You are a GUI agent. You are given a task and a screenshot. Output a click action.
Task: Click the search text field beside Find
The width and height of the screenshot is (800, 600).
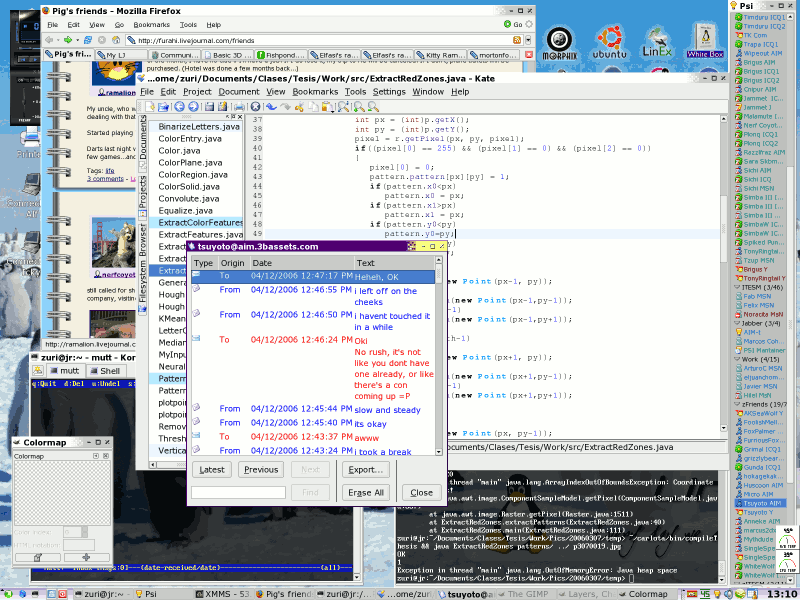238,492
